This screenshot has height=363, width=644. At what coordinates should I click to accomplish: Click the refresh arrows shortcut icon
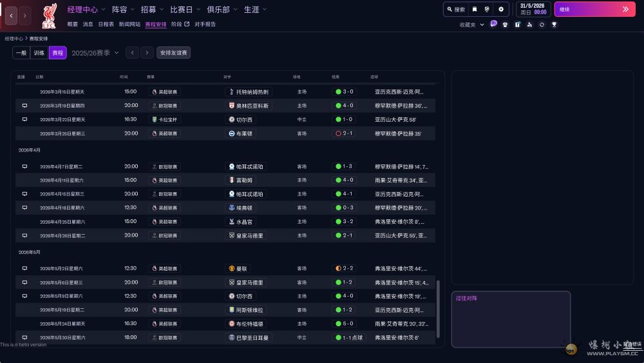pyautogui.click(x=542, y=25)
